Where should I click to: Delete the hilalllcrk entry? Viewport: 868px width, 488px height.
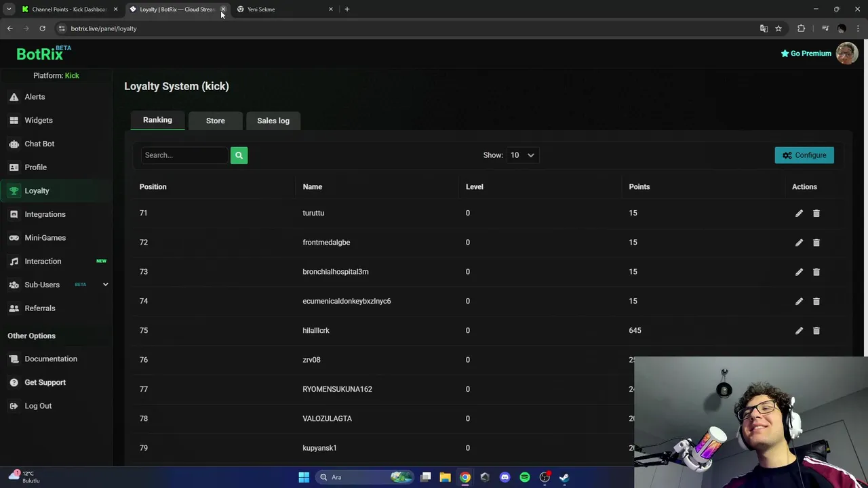816,331
